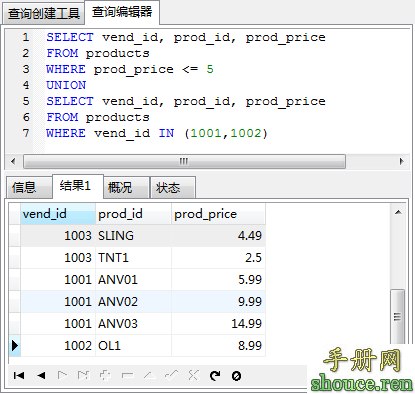
Task: Select cell ANV02 in results
Action: (133, 302)
